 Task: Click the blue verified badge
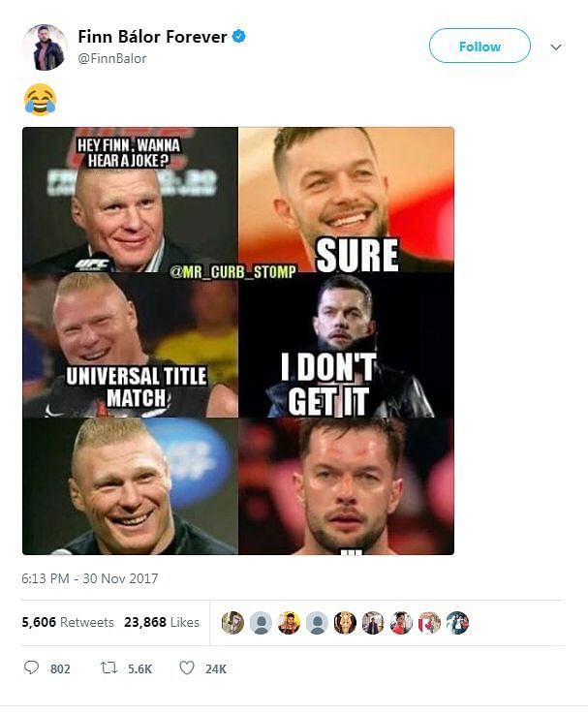[238, 37]
